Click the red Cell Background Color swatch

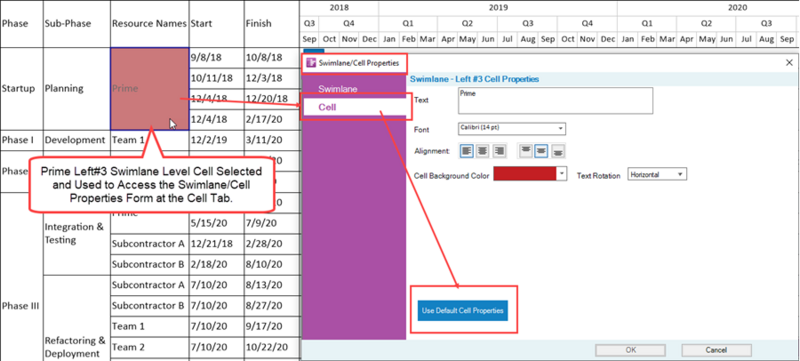(x=525, y=174)
